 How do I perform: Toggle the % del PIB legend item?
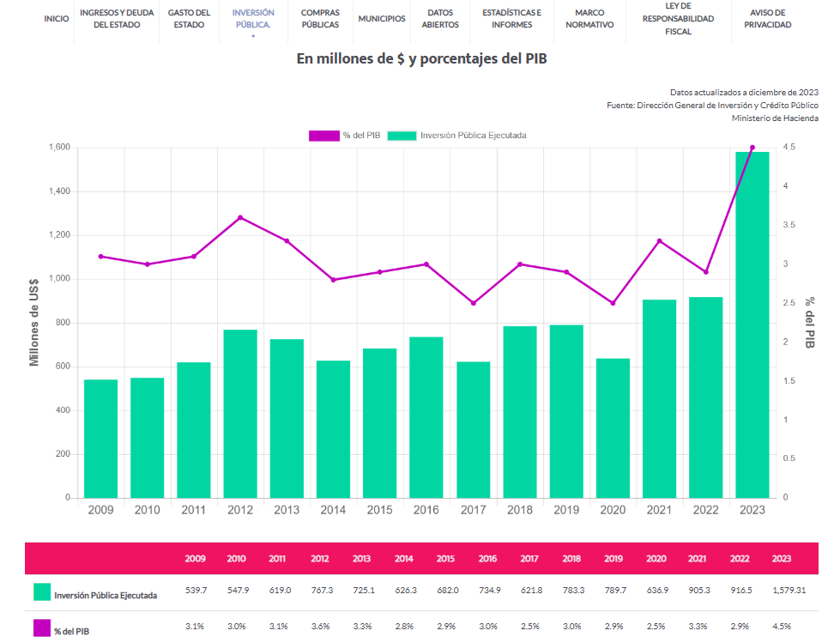coord(344,136)
